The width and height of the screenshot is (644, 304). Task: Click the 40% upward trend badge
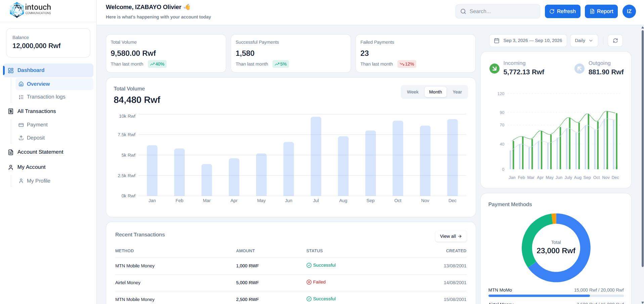click(x=157, y=64)
